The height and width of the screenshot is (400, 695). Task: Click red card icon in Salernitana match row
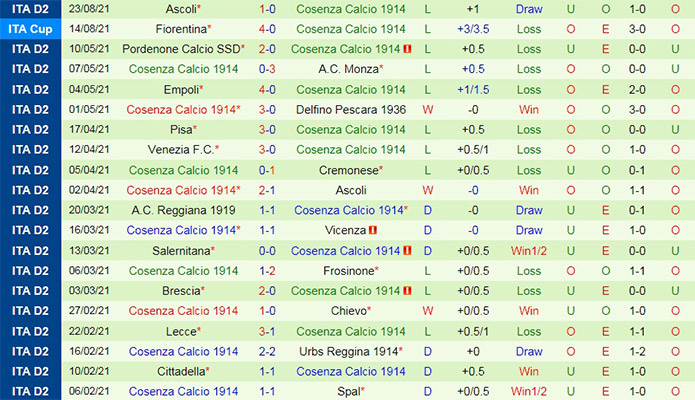(410, 250)
